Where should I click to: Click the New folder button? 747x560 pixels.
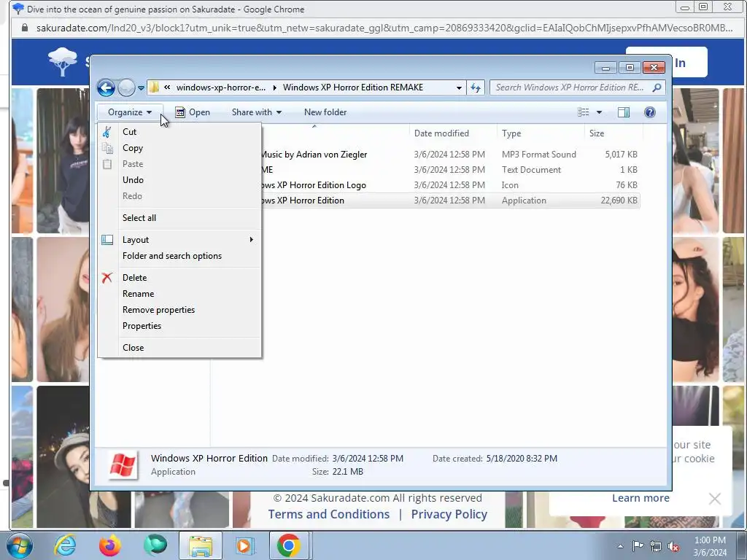tap(325, 112)
